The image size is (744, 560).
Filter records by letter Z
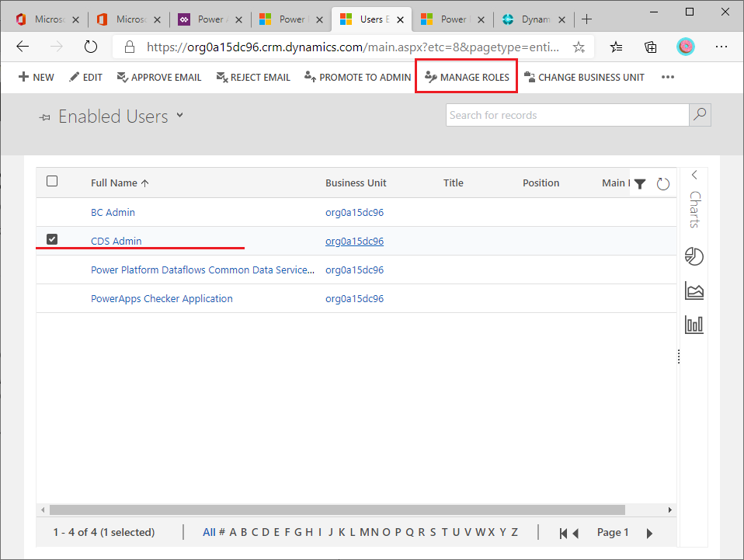pos(514,533)
